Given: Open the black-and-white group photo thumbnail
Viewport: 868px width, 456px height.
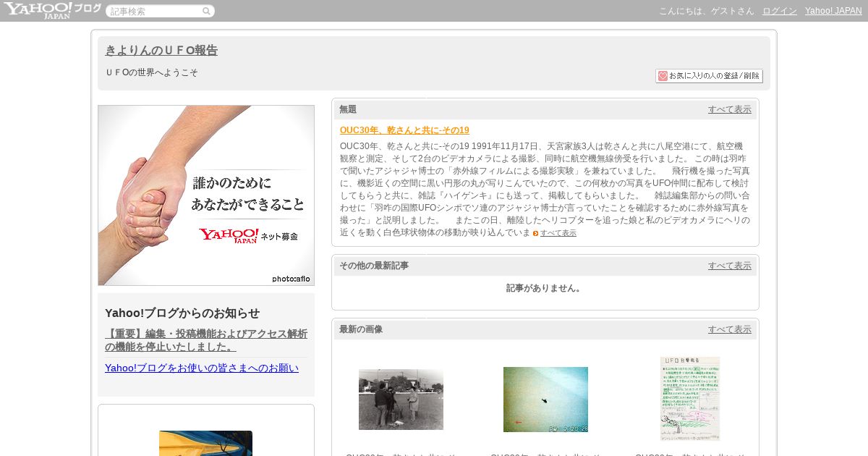Looking at the screenshot, I should [x=401, y=400].
